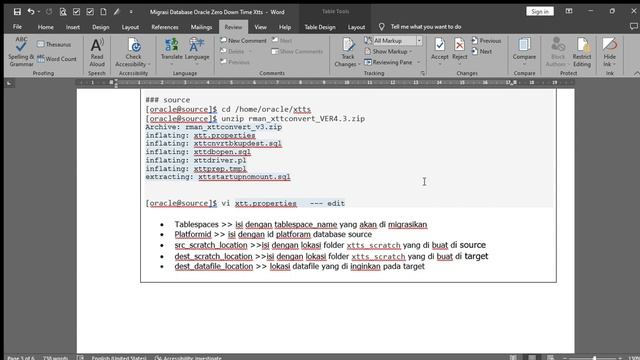The width and height of the screenshot is (640, 360).
Task: Open the Thesaurus
Action: pyautogui.click(x=54, y=44)
